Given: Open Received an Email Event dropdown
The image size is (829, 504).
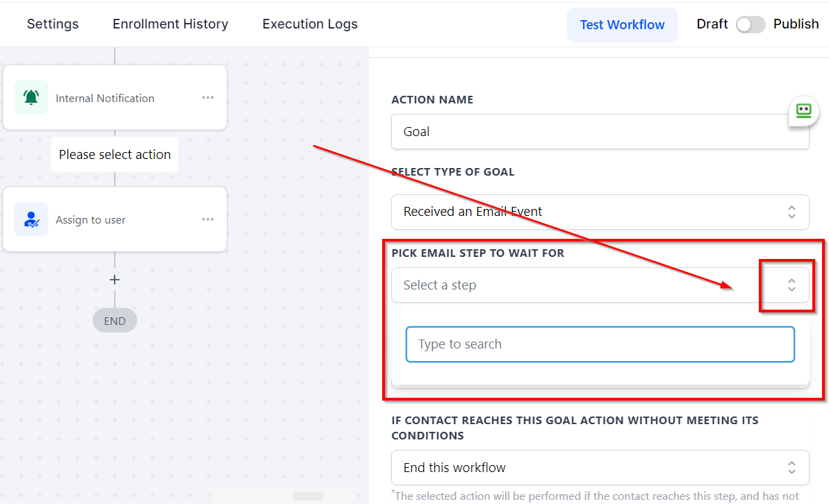Looking at the screenshot, I should pyautogui.click(x=600, y=212).
